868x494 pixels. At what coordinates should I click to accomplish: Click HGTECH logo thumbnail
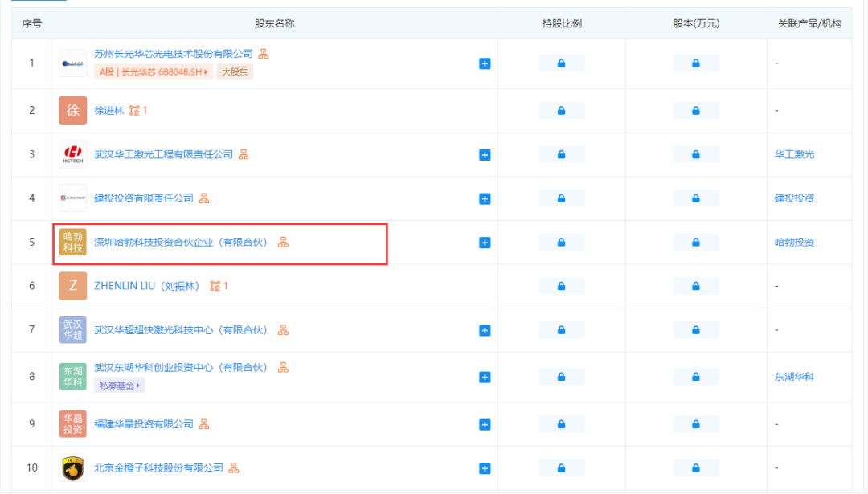point(73,154)
